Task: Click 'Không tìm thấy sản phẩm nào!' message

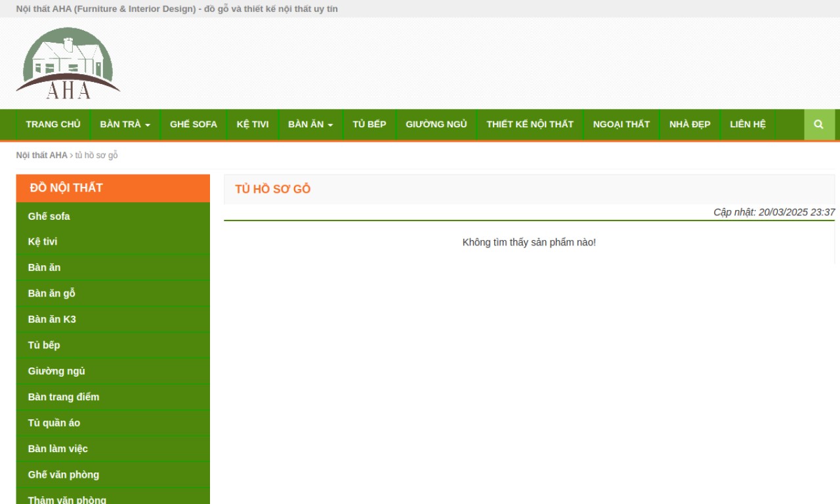Action: [529, 242]
